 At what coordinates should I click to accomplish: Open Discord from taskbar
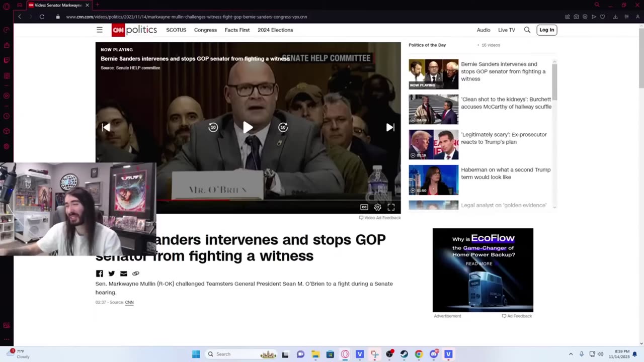(x=434, y=354)
